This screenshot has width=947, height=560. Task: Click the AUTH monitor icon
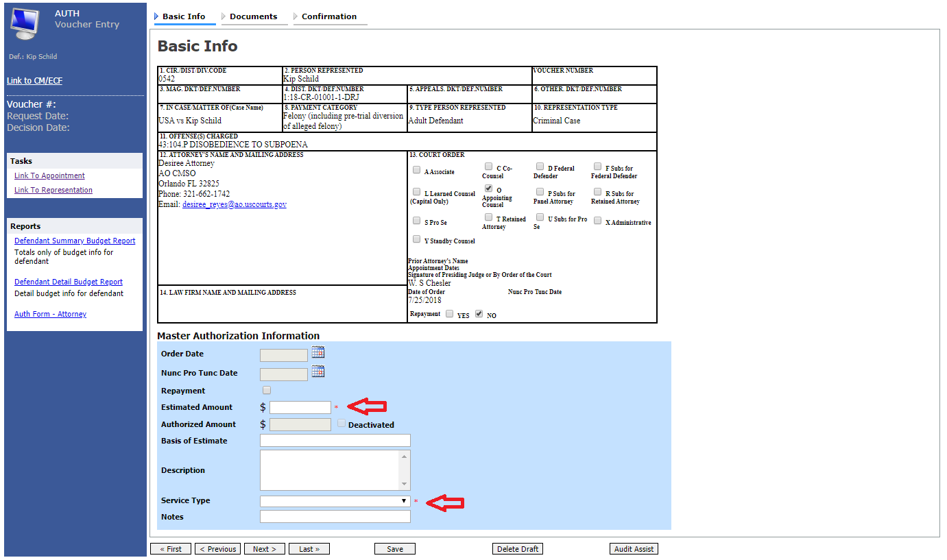point(26,23)
